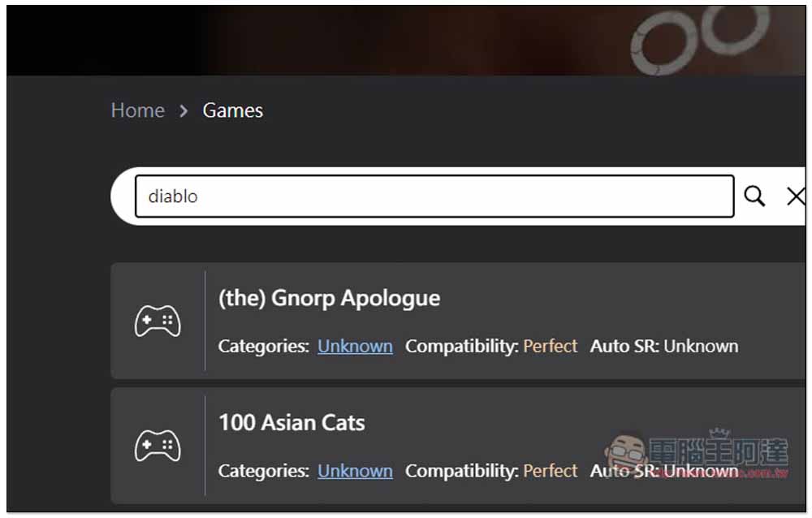Click the header banner image at top
This screenshot has width=812, height=518.
pyautogui.click(x=406, y=41)
